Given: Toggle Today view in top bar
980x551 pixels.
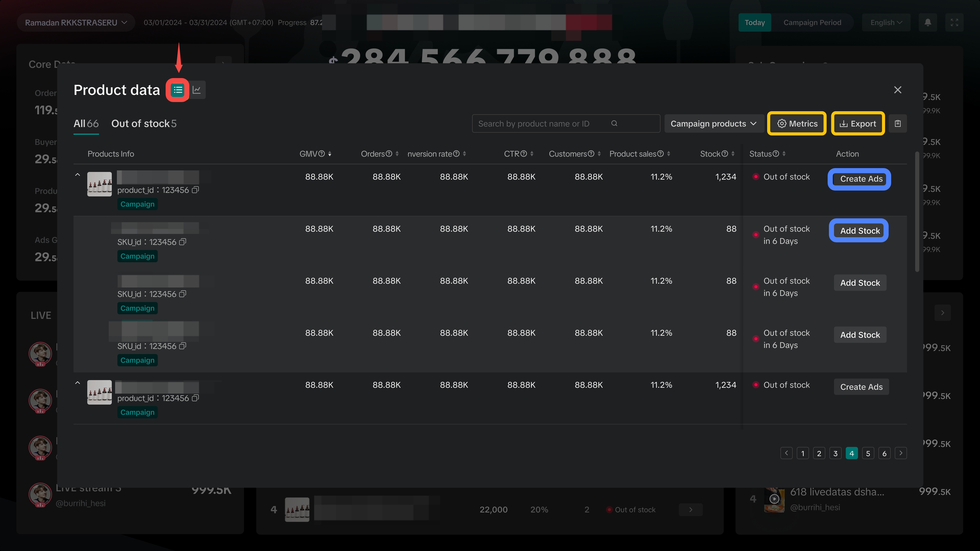Looking at the screenshot, I should (754, 22).
